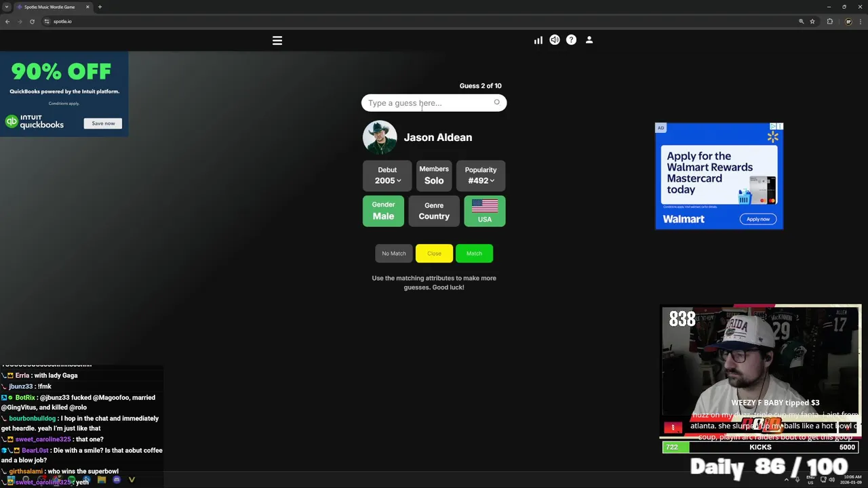Open the yellow V taskbar app icon
Viewport: 868px width, 488px height.
click(x=132, y=480)
